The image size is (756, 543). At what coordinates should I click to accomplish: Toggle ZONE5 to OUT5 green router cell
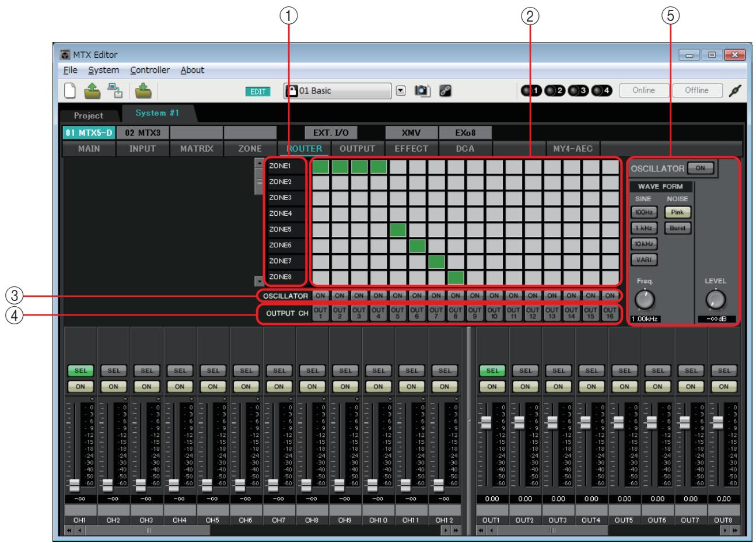[398, 230]
